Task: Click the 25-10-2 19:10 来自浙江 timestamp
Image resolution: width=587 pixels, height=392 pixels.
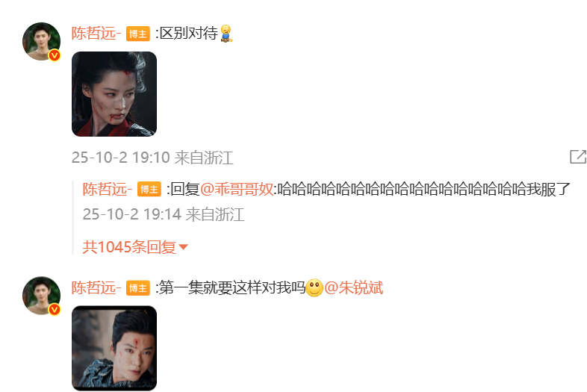Action: (152, 158)
